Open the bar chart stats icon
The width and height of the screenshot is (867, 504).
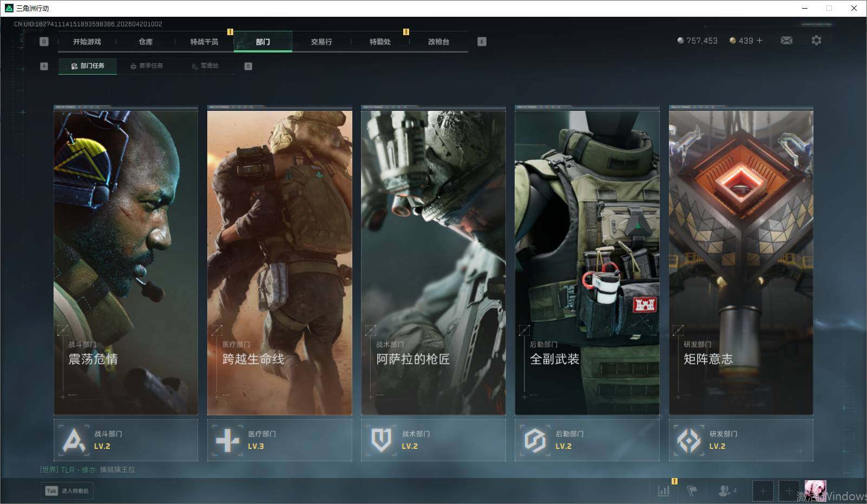(664, 491)
